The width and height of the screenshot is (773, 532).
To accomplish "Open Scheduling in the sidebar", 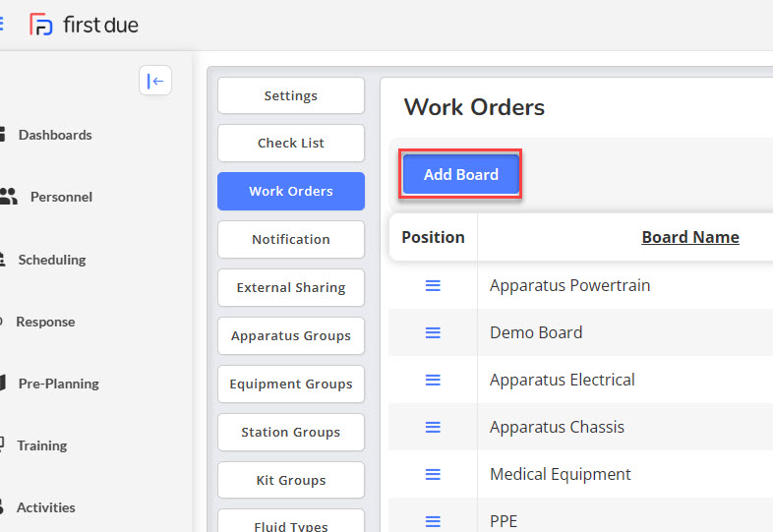I will [51, 260].
